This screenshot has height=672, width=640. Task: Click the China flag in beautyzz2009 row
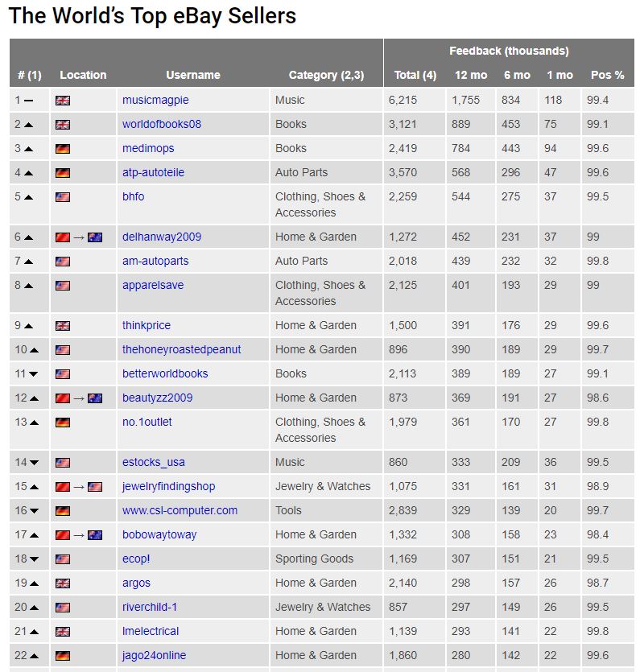click(63, 398)
